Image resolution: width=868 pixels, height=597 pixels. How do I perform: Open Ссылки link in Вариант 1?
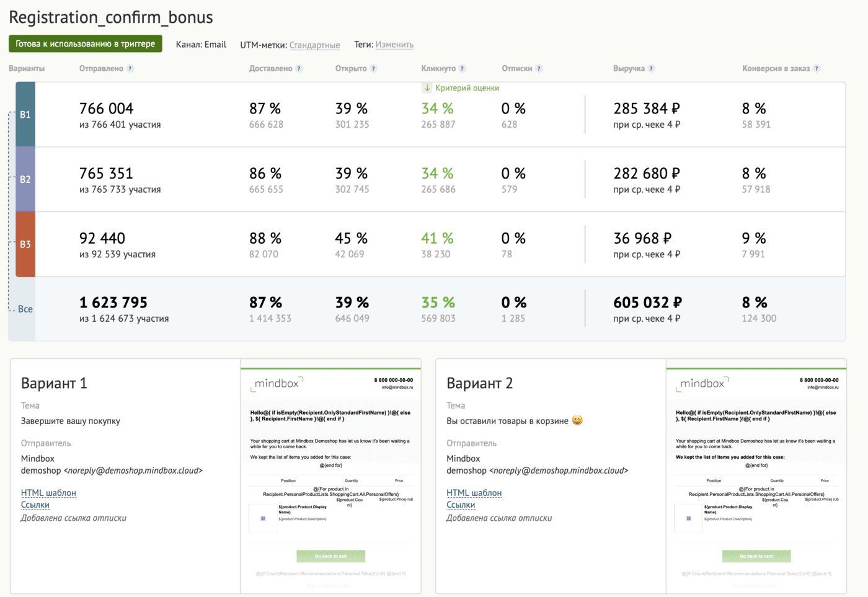(x=35, y=505)
